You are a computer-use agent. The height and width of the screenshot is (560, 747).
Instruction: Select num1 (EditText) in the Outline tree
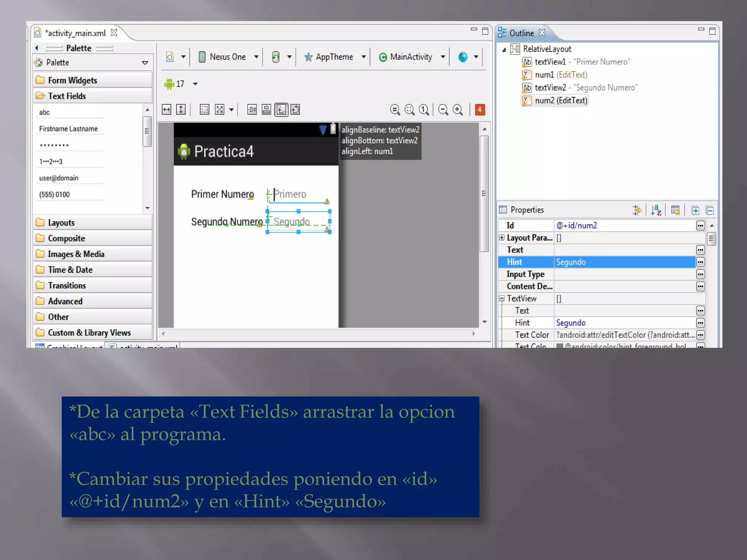pyautogui.click(x=561, y=75)
